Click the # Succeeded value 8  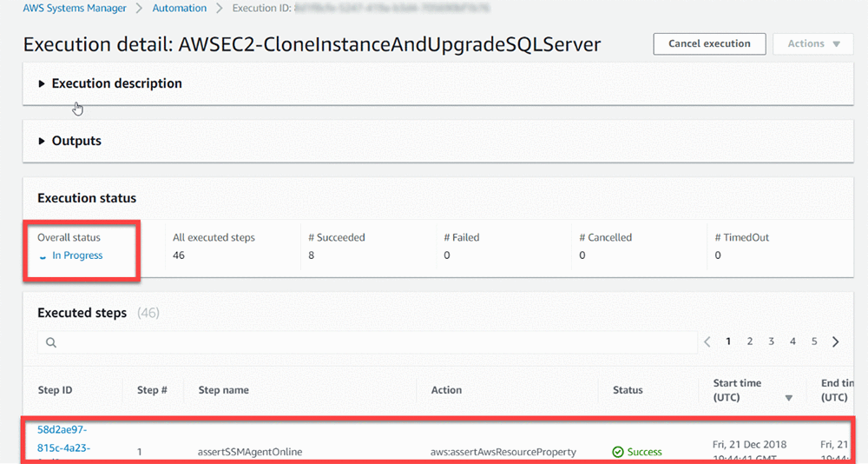click(x=311, y=255)
